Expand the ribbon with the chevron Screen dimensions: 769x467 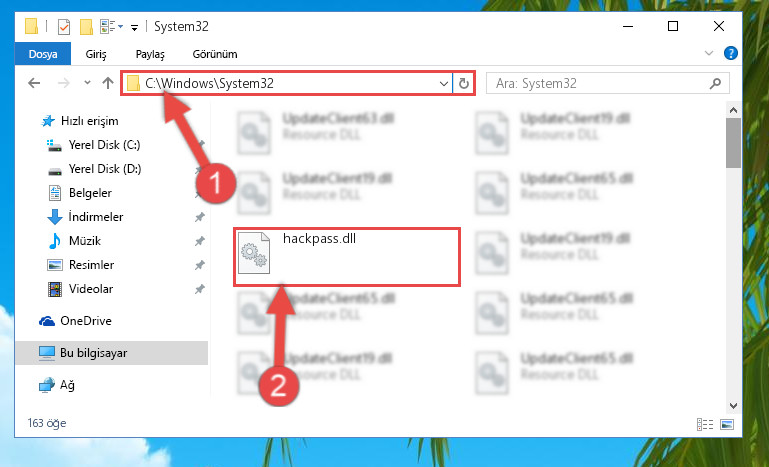click(x=709, y=53)
